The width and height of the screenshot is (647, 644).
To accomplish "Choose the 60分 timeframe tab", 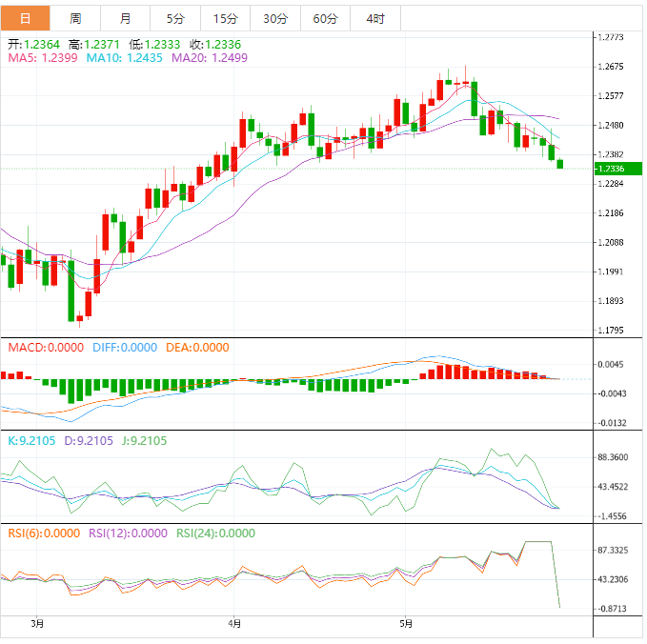I will 325,18.
